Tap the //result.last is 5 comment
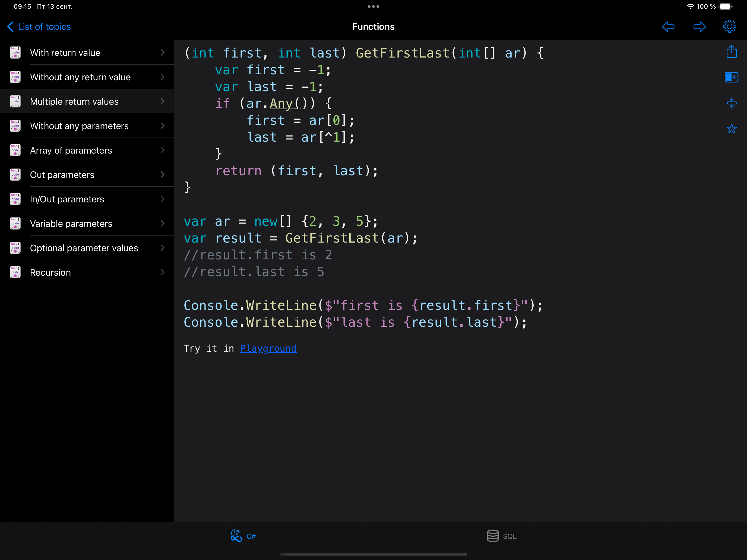747x560 pixels. click(254, 272)
